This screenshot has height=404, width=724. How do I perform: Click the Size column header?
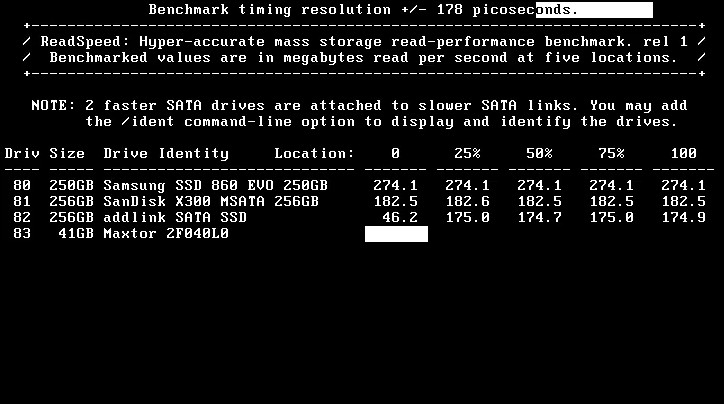(x=67, y=153)
